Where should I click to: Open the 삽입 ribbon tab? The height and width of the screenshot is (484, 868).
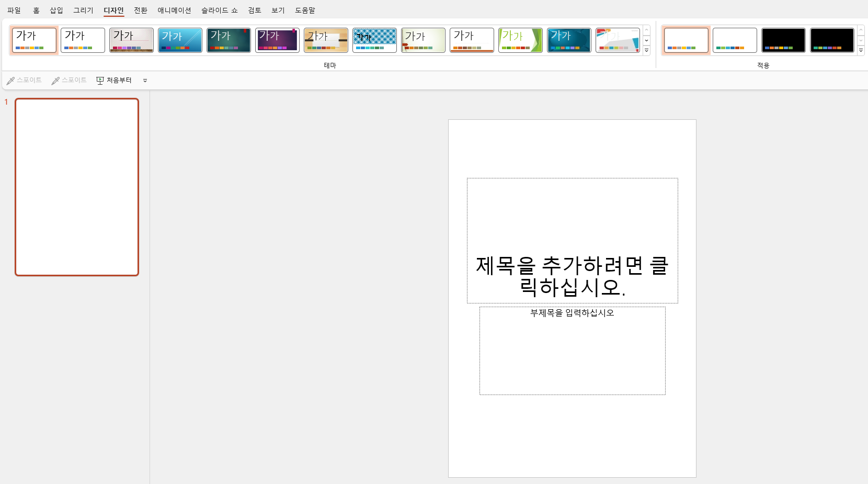pyautogui.click(x=56, y=10)
